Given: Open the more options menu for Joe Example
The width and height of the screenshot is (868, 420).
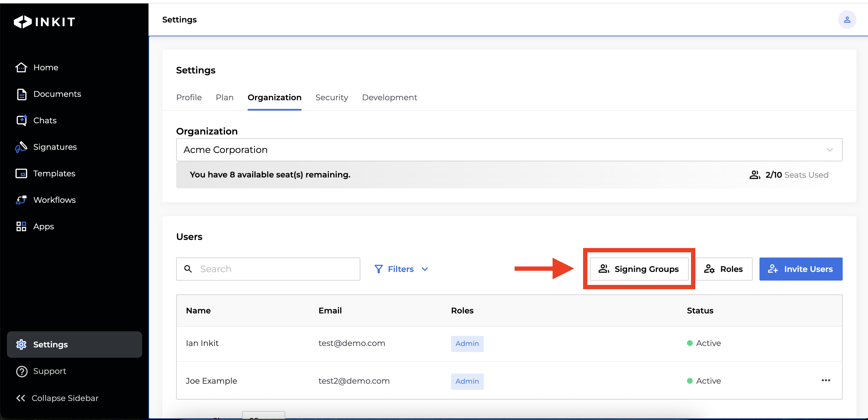Looking at the screenshot, I should [x=825, y=381].
